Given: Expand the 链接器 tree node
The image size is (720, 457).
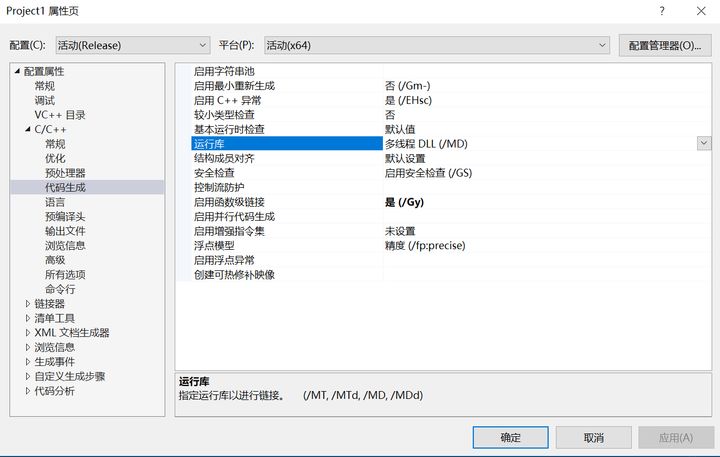Looking at the screenshot, I should point(28,304).
